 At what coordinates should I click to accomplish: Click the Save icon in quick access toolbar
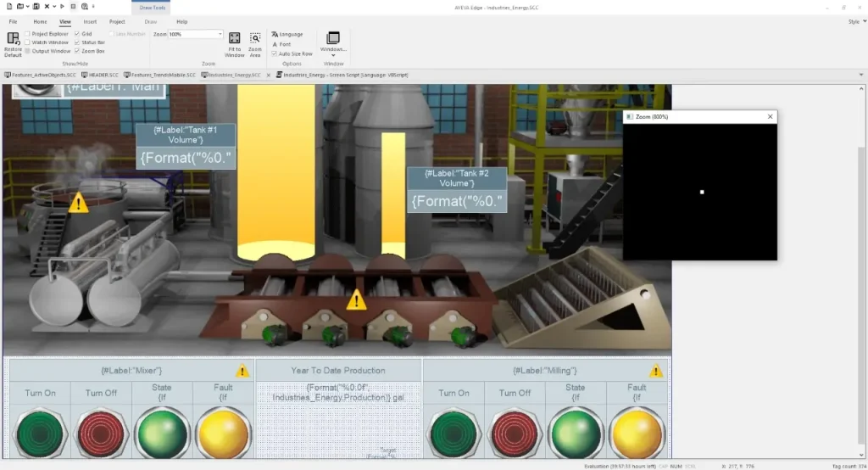[x=36, y=7]
